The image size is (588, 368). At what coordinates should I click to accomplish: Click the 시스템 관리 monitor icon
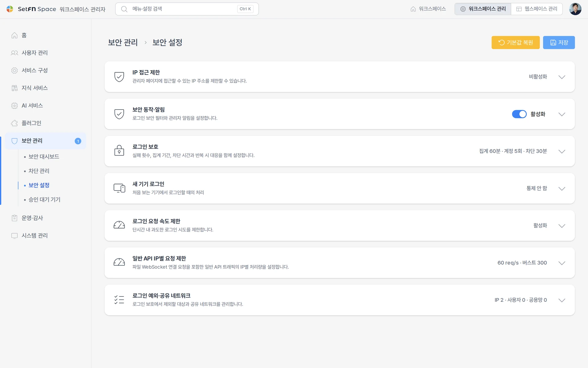click(14, 236)
